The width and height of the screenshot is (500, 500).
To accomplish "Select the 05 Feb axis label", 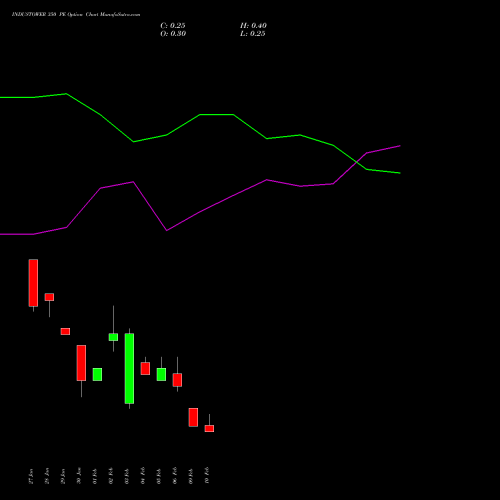I will [x=159, y=476].
